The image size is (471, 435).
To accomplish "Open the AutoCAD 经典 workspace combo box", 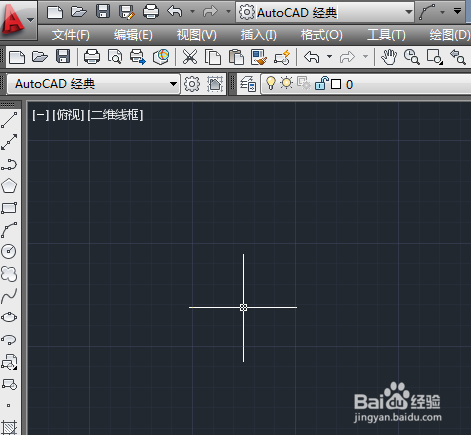I will tap(93, 84).
